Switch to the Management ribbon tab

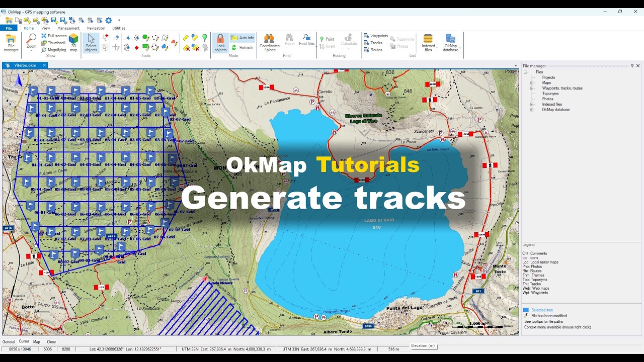coord(68,28)
